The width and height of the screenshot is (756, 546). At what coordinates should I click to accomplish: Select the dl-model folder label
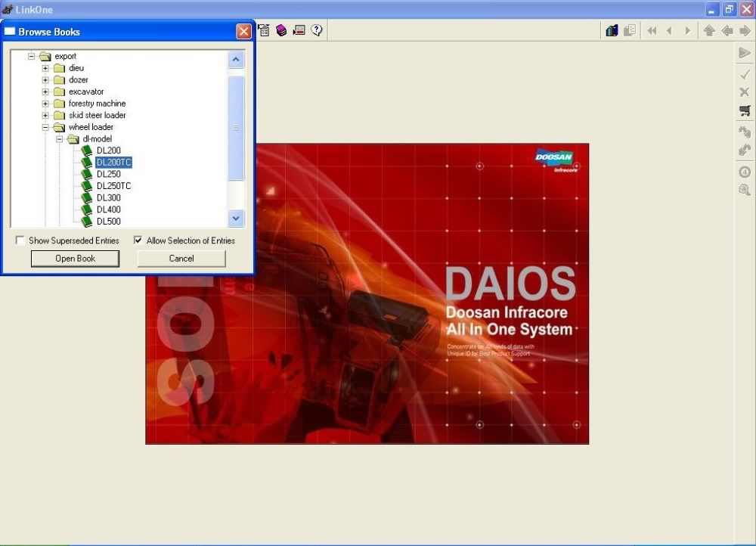coord(97,139)
